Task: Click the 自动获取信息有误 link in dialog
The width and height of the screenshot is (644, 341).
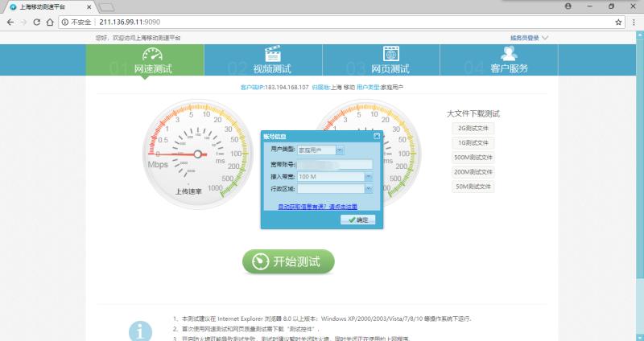Action: click(x=317, y=207)
